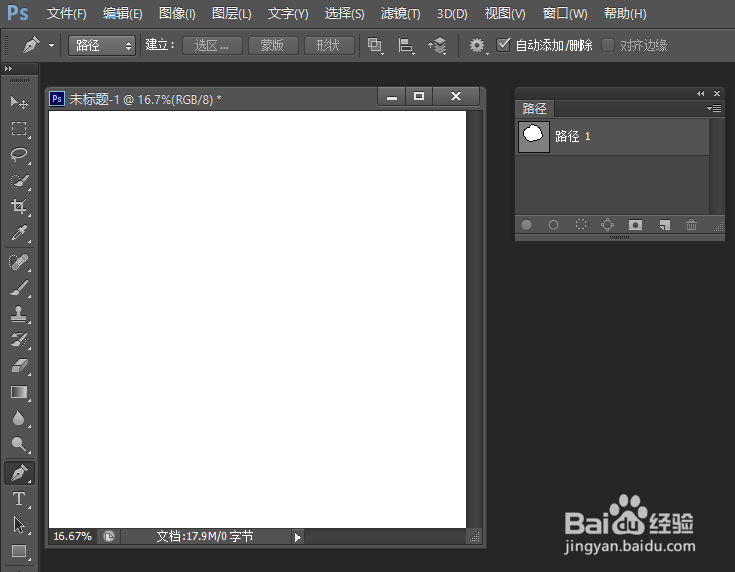Click the 选区... button
The width and height of the screenshot is (735, 572).
coord(212,45)
